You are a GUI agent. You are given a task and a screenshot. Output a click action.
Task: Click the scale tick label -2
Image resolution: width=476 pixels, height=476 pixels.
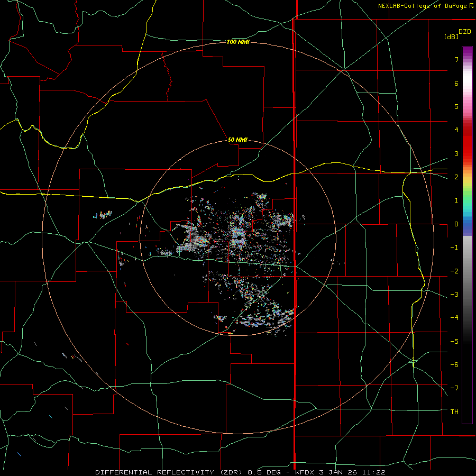[x=454, y=271]
